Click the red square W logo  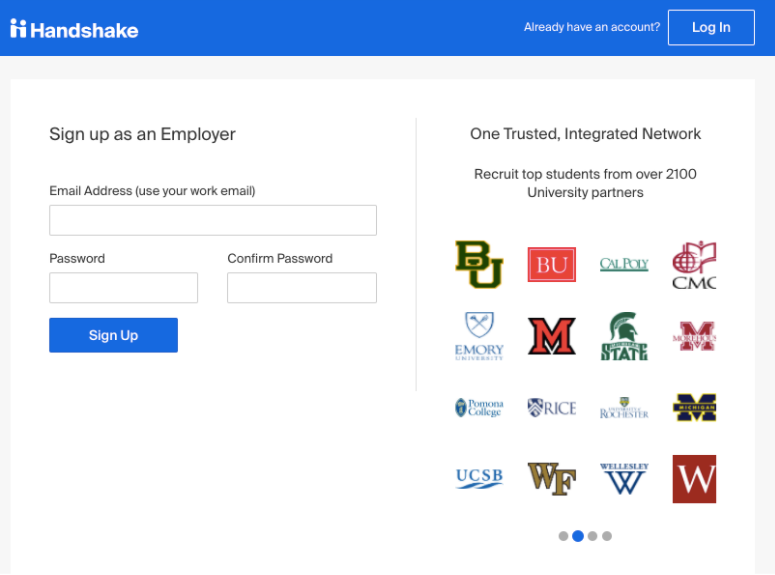click(x=694, y=479)
